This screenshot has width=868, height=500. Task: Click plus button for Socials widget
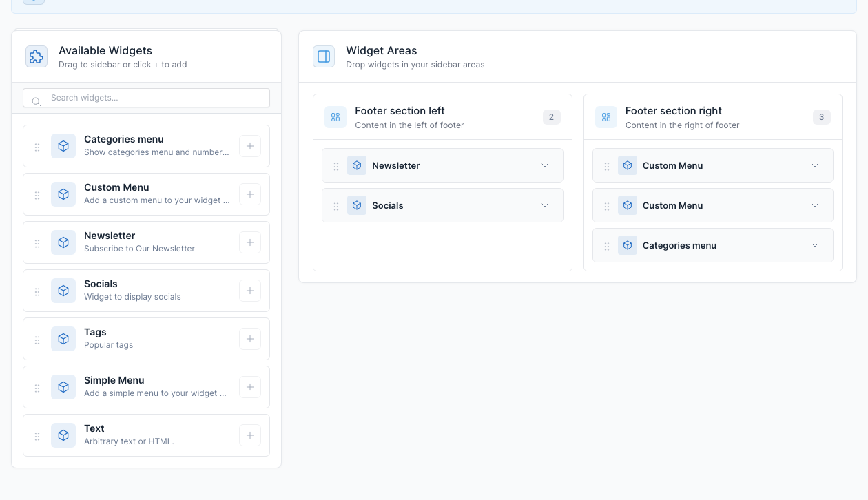(250, 291)
